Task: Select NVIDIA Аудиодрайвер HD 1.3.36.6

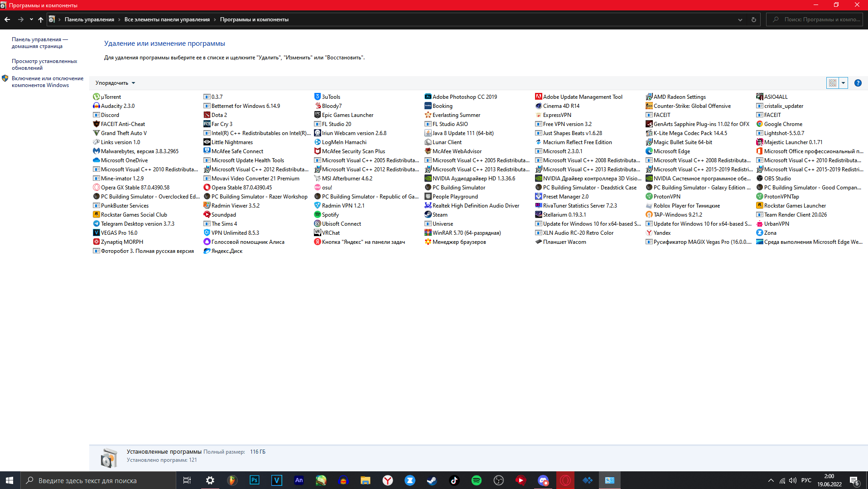Action: point(470,178)
